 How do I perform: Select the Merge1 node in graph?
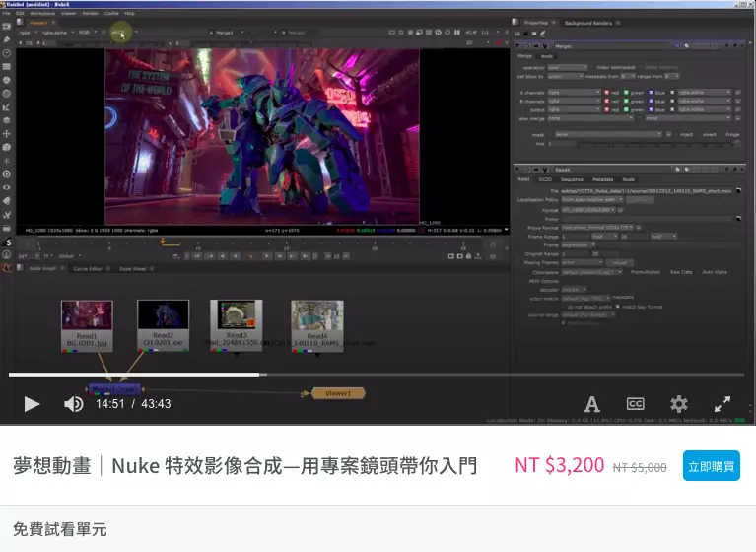click(x=114, y=389)
